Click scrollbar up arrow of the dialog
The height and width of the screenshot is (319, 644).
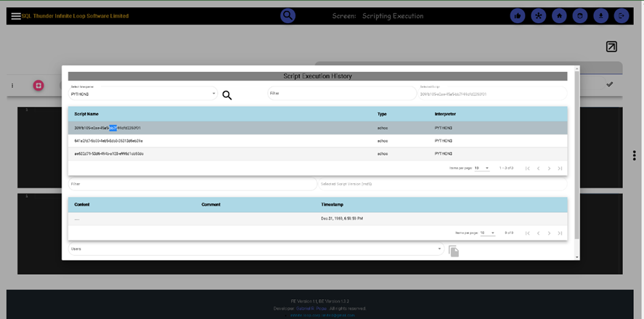tap(577, 68)
